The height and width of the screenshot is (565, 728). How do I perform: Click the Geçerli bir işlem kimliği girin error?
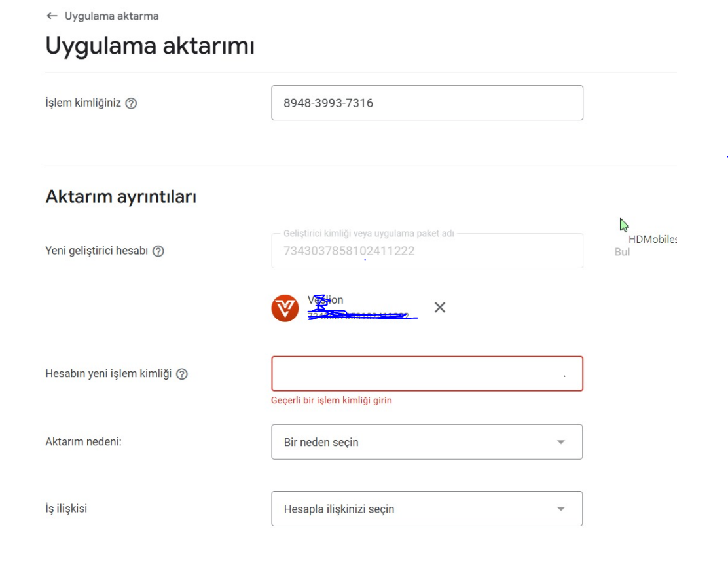pyautogui.click(x=331, y=400)
